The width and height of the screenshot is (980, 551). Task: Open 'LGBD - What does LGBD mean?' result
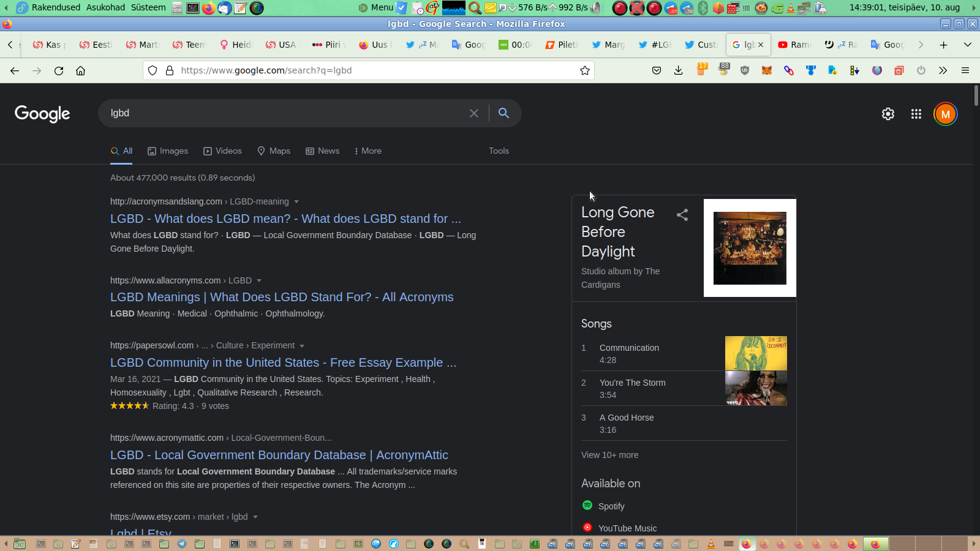tap(285, 219)
